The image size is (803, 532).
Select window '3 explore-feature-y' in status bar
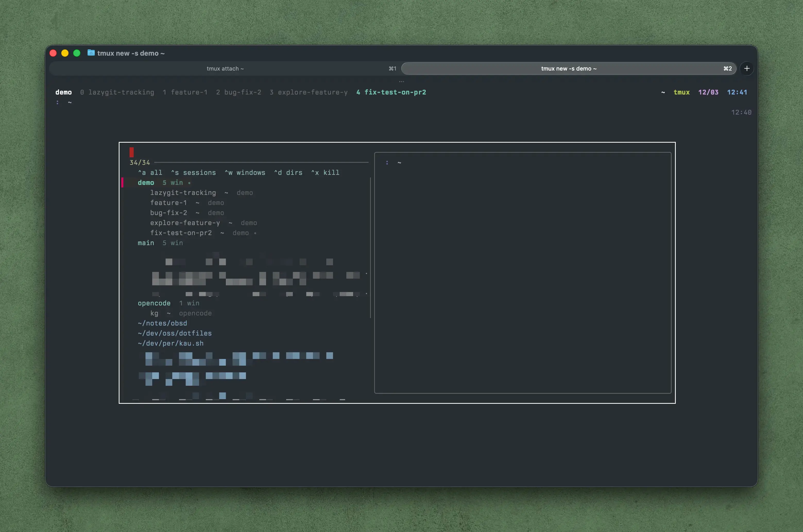point(308,92)
